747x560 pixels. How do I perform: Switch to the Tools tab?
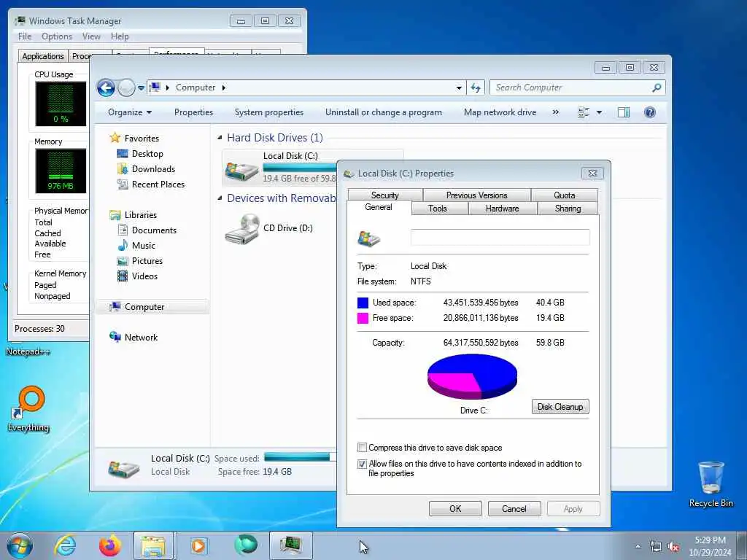point(438,209)
